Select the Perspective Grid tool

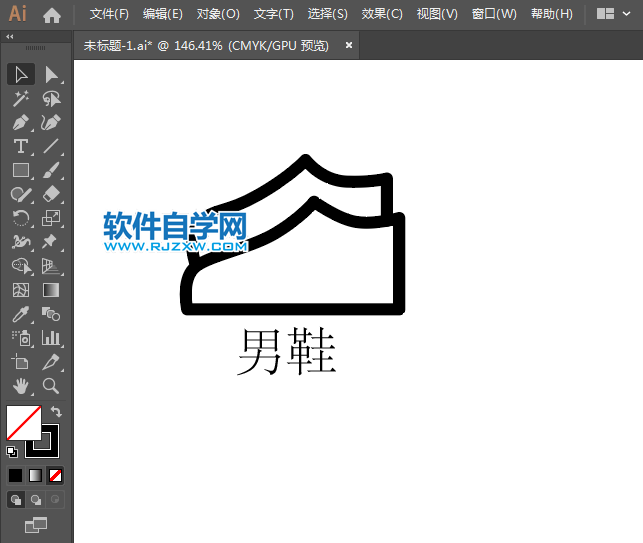[x=51, y=266]
